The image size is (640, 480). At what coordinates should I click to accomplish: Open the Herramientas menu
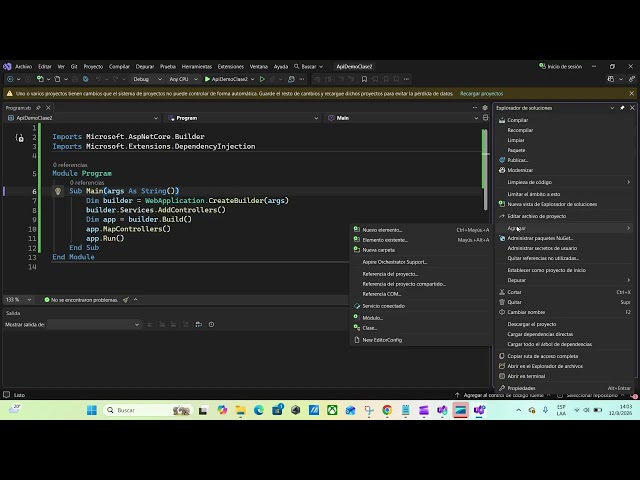197,67
